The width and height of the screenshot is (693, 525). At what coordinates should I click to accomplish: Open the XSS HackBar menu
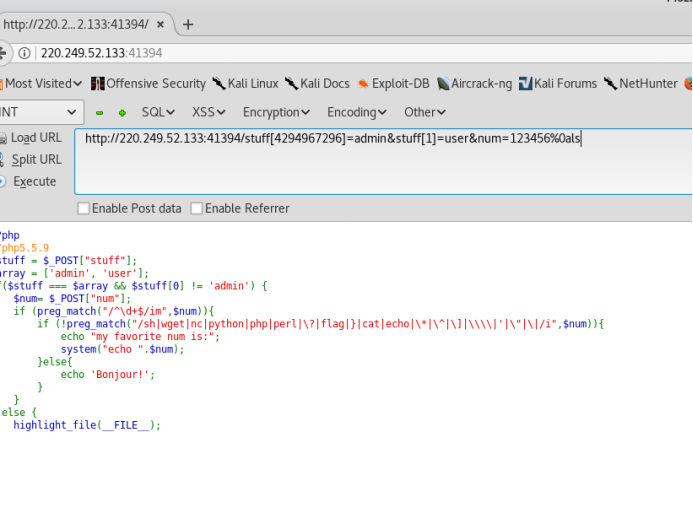209,112
